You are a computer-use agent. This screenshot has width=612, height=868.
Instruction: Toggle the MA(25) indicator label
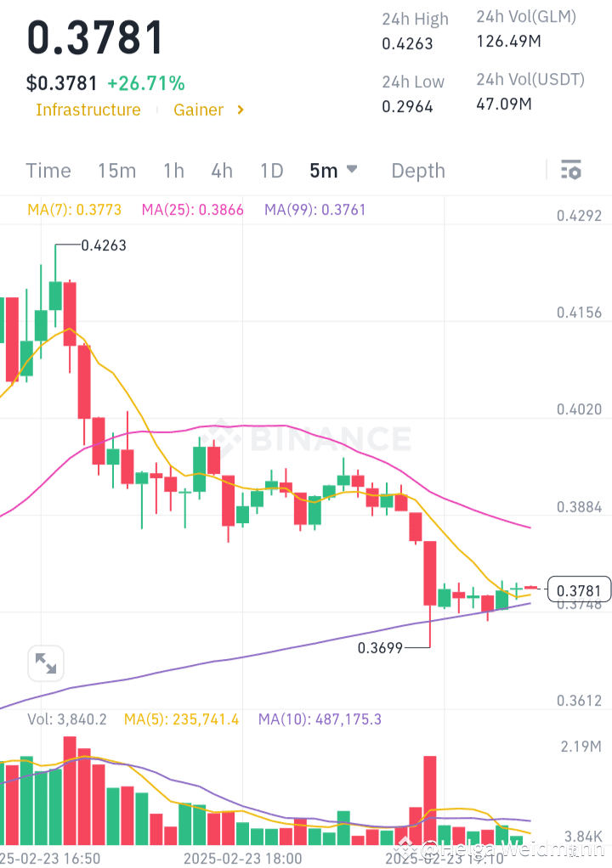pyautogui.click(x=192, y=209)
